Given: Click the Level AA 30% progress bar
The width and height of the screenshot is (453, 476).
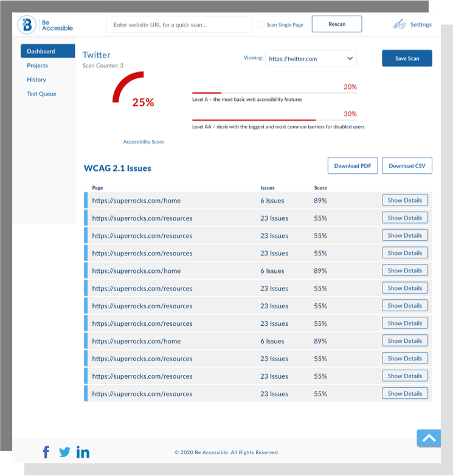Looking at the screenshot, I should pos(274,120).
